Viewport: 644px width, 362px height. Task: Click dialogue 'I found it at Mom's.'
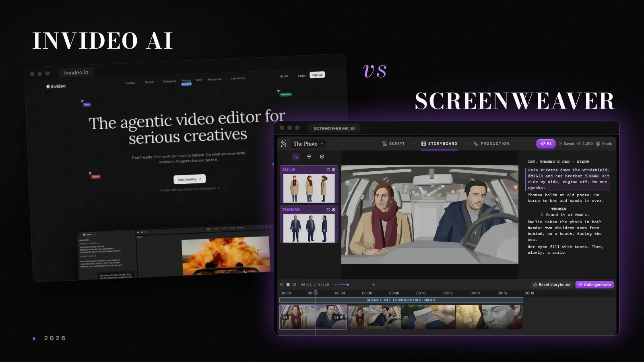(565, 215)
